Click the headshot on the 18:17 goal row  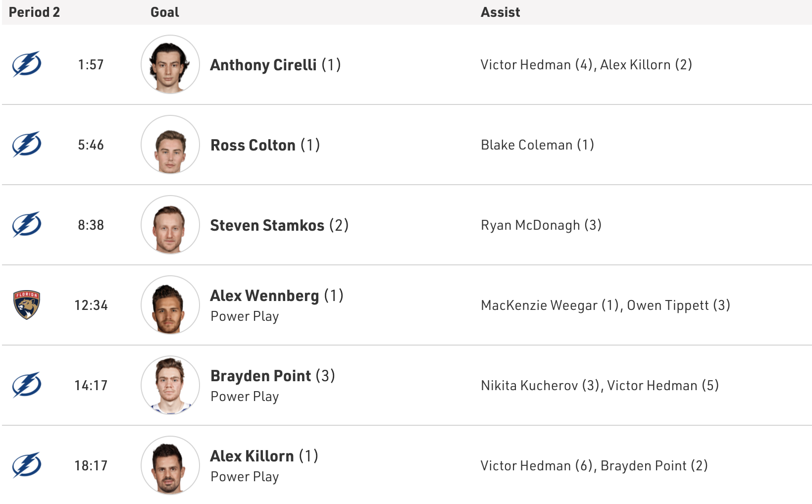pos(170,465)
